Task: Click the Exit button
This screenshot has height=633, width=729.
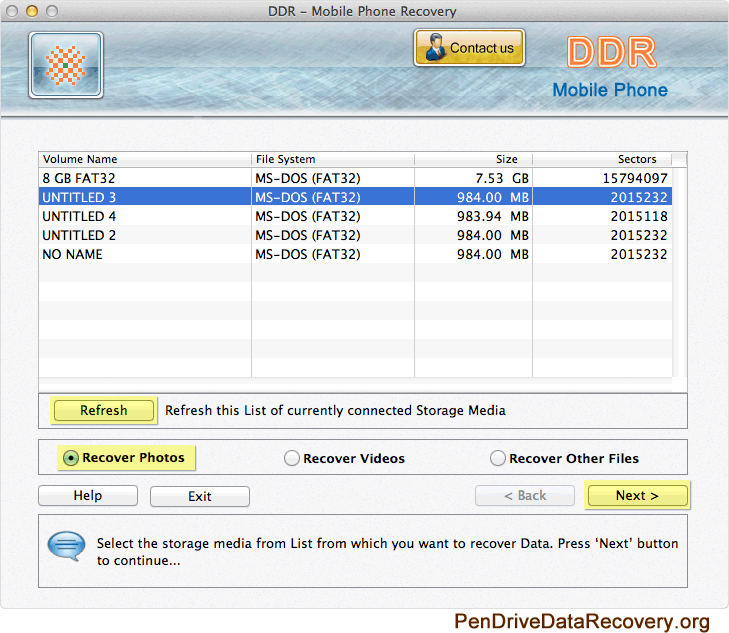Action: click(x=199, y=496)
